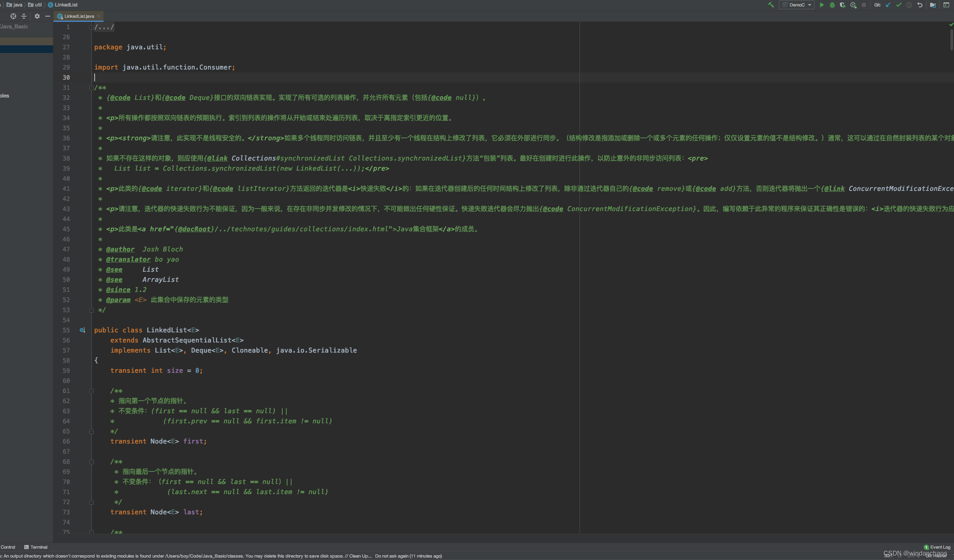Click java.io.Serializable on line 57
Viewport: 954px width, 560px height.
coord(316,351)
